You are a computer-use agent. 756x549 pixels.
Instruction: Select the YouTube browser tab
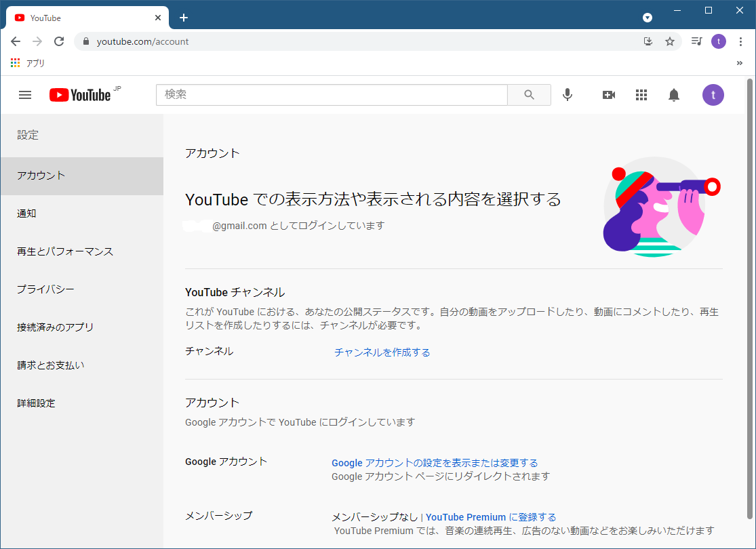pyautogui.click(x=87, y=18)
